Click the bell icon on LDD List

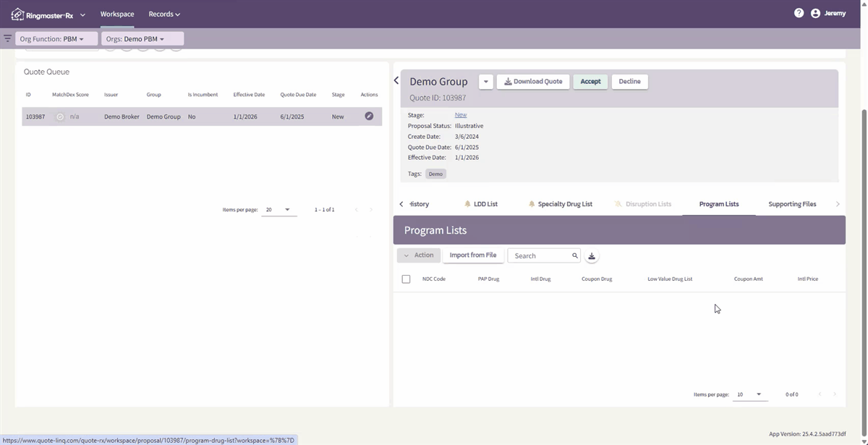click(x=468, y=204)
